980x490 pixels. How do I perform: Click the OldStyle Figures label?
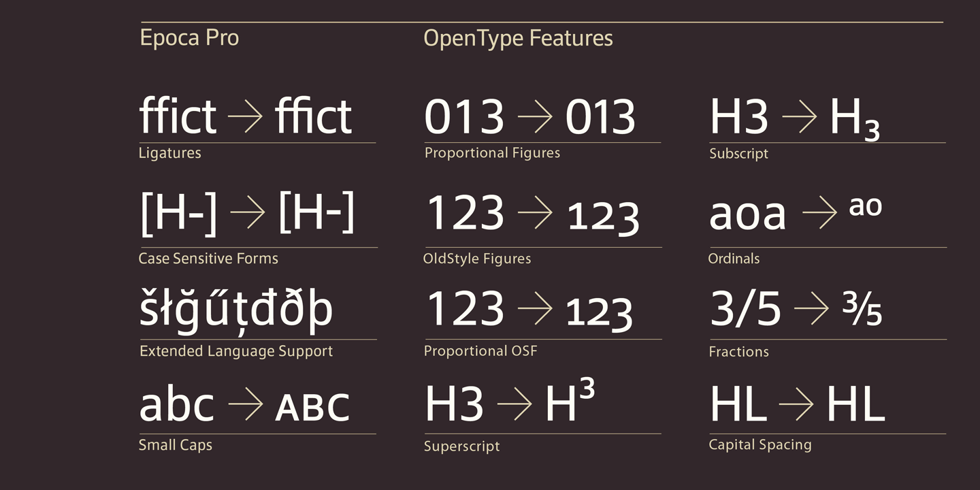[476, 259]
